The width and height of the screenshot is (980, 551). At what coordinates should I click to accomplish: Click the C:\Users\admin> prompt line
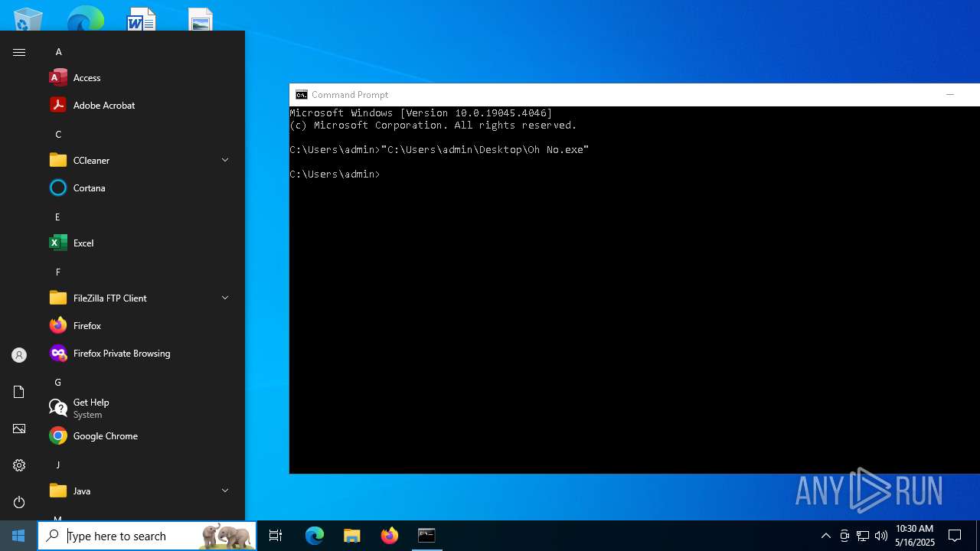[x=335, y=174]
